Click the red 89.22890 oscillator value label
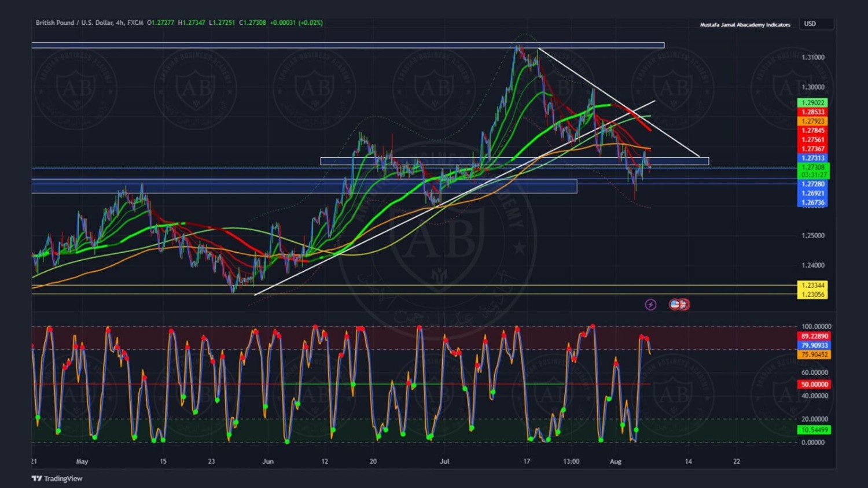The height and width of the screenshot is (488, 868). click(814, 336)
